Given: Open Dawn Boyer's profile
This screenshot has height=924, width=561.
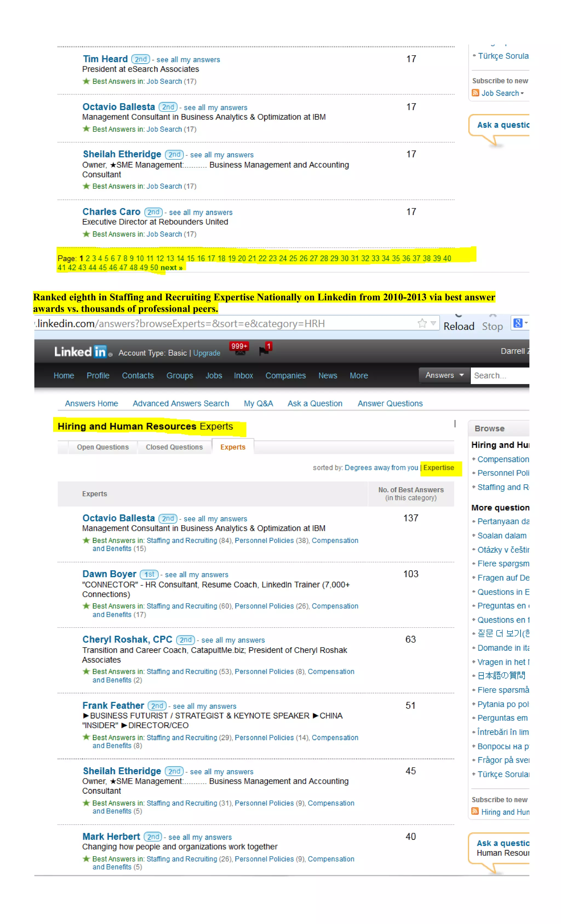Looking at the screenshot, I should 109,574.
